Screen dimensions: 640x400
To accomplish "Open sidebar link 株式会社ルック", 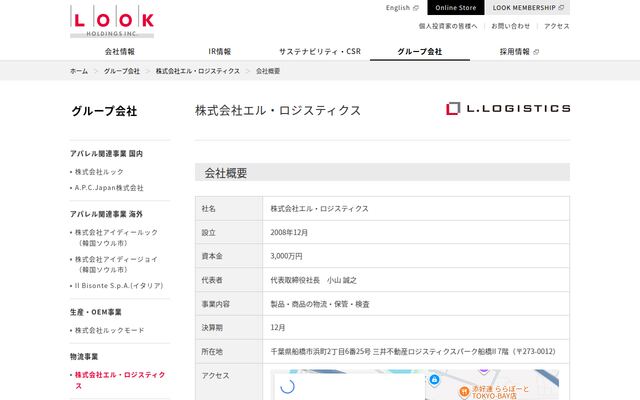I will pos(99,172).
